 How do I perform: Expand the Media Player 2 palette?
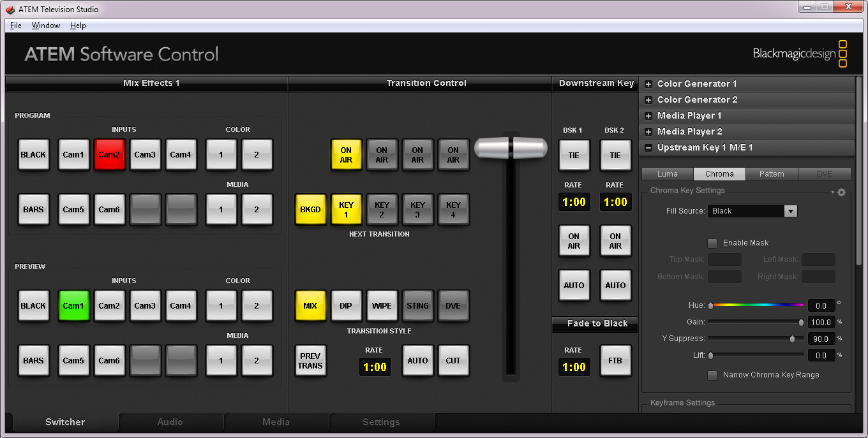click(x=648, y=131)
